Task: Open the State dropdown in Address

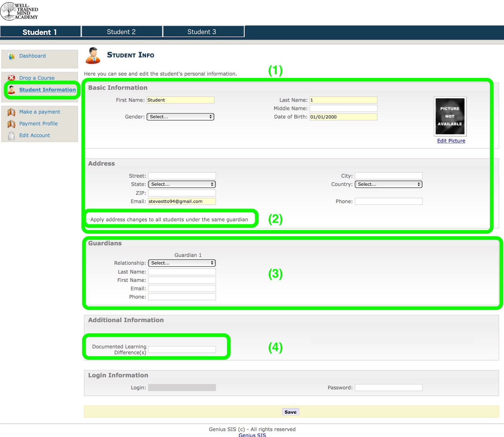Action: click(x=182, y=184)
